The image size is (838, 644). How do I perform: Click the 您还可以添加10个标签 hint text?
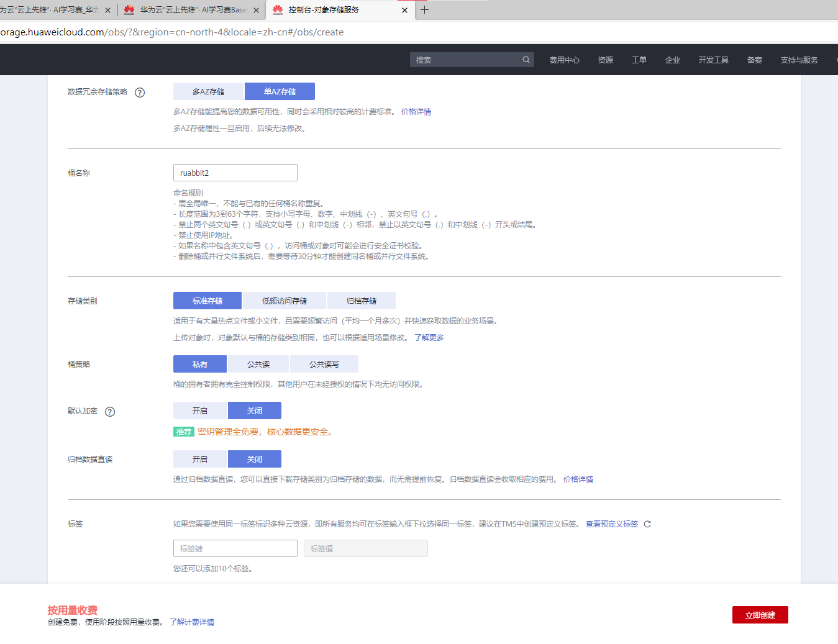(213, 569)
